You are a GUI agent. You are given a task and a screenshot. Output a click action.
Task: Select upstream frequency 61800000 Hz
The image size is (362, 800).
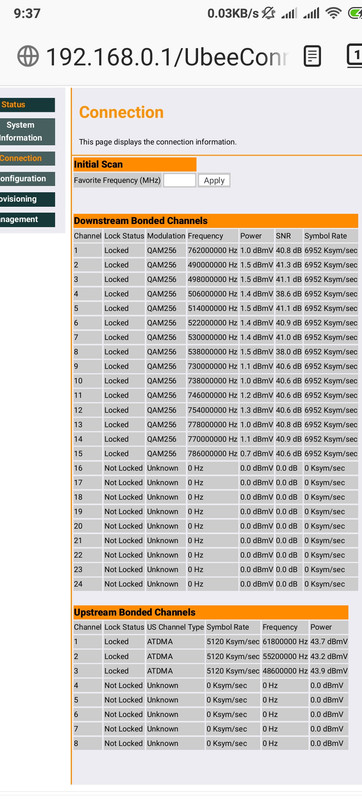[285, 642]
